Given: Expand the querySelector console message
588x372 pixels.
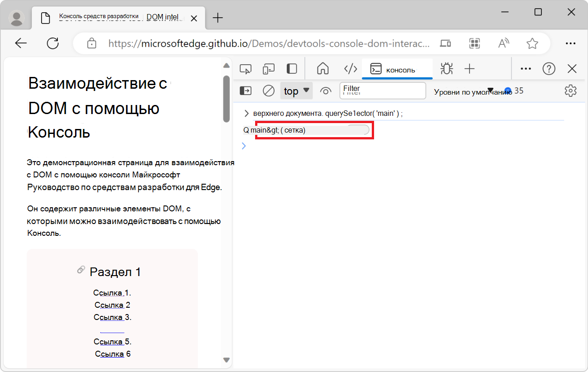Looking at the screenshot, I should 246,113.
